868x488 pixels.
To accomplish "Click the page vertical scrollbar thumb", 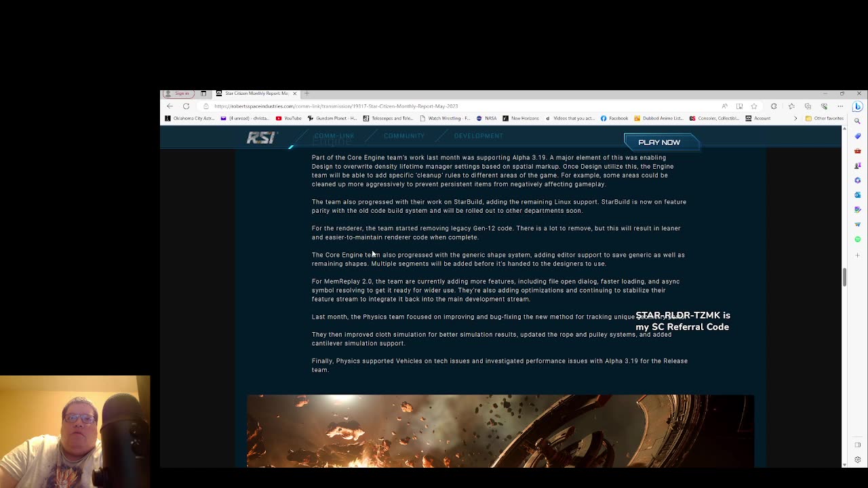I will pyautogui.click(x=844, y=277).
